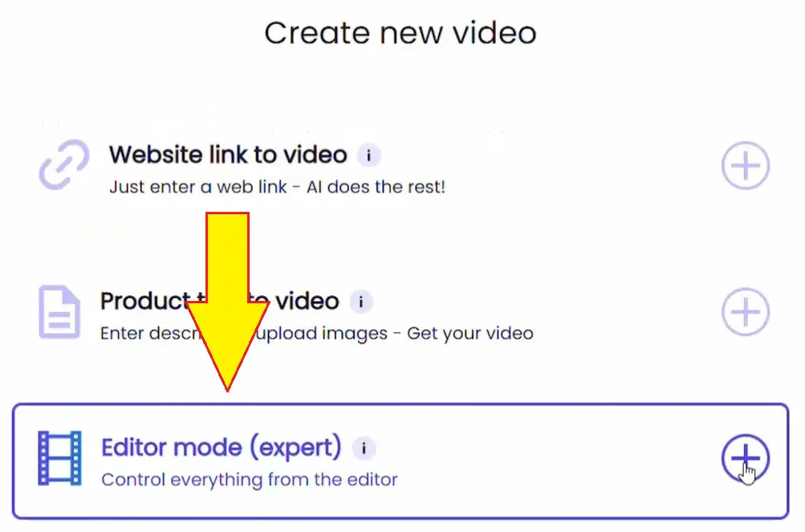
Task: Choose the Editor mode (expert) heading
Action: pyautogui.click(x=221, y=447)
